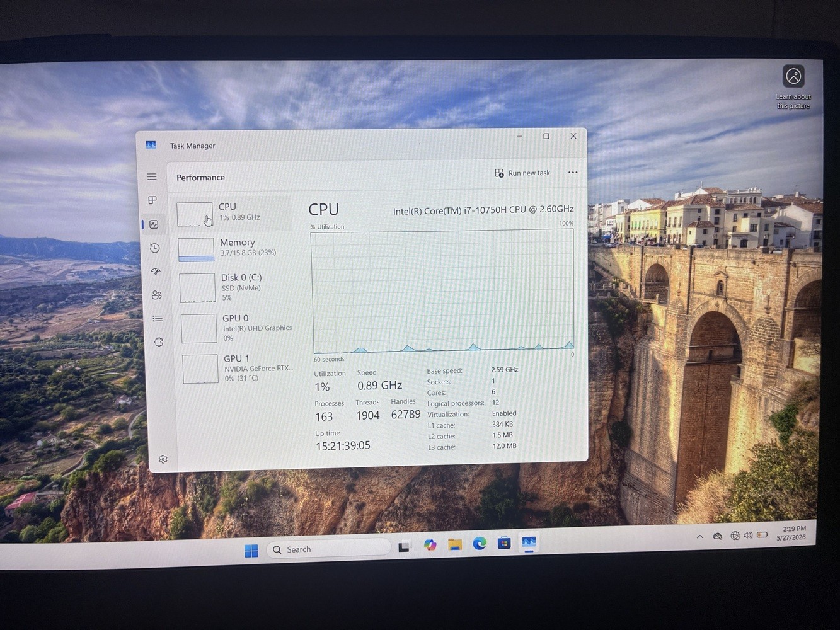Select the Memory performance entry

point(234,248)
